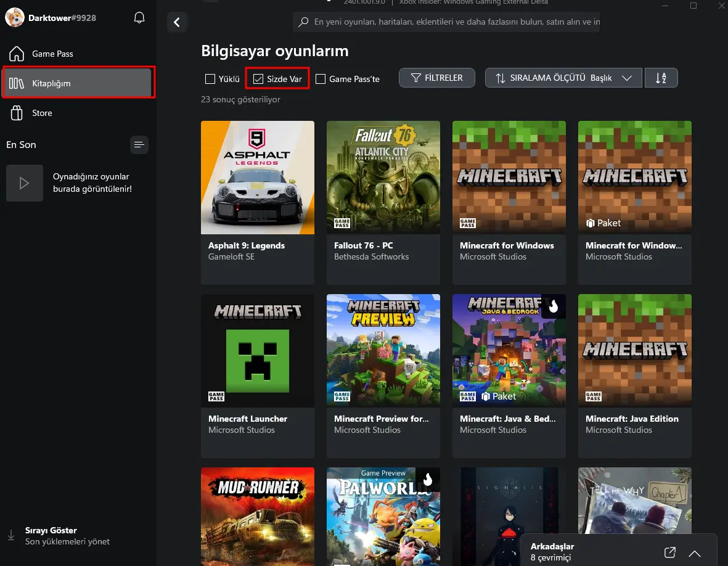Click the "Bilgisayar oyunlarım" heading

coord(275,51)
